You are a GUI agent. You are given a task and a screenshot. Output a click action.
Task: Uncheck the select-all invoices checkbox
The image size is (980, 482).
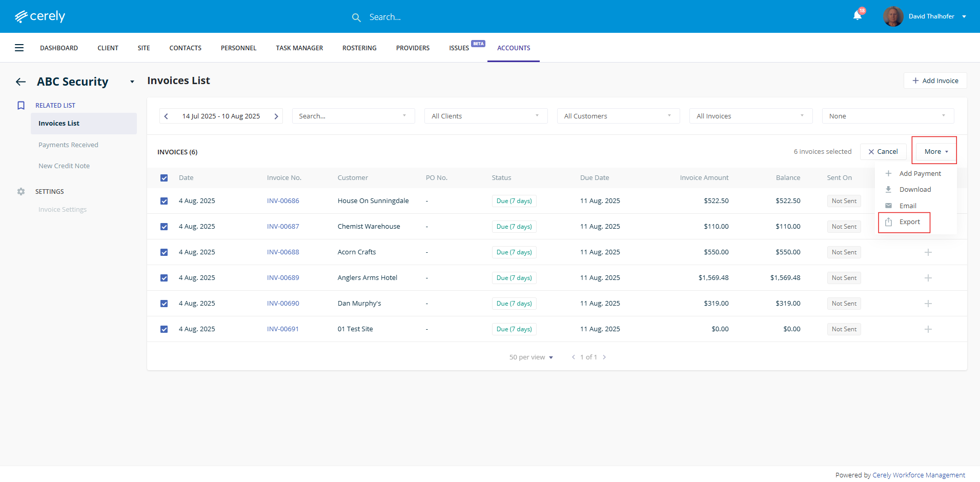(x=164, y=178)
